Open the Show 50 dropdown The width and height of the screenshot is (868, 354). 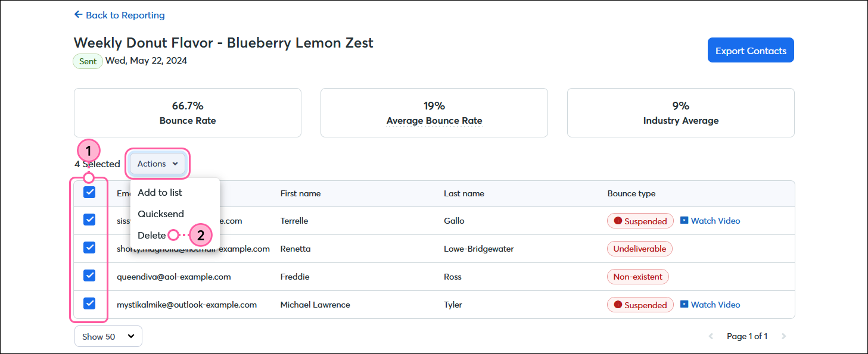[x=108, y=336]
